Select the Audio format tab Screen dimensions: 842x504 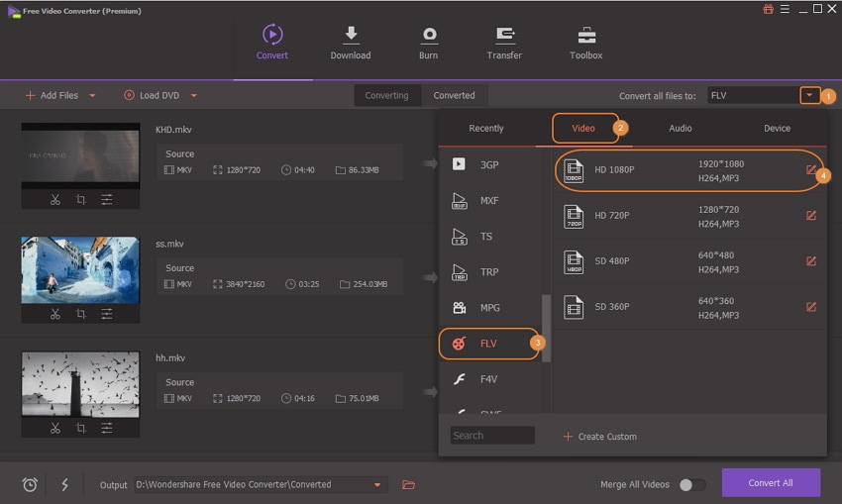coord(681,129)
